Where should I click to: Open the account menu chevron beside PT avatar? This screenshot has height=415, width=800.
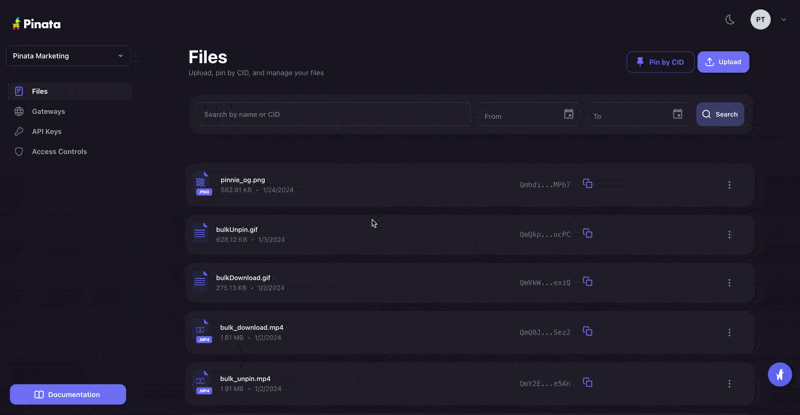784,20
